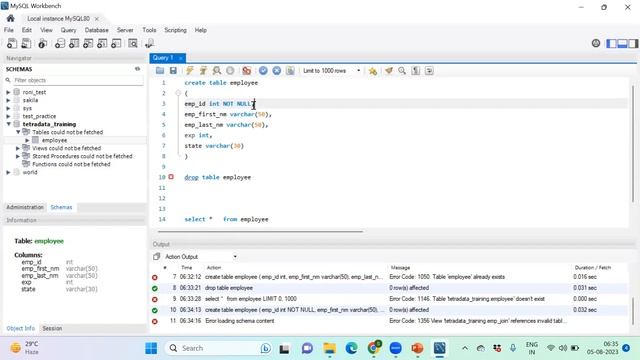The height and width of the screenshot is (360, 640).
Task: Click error marker on line 10
Action: click(x=171, y=177)
